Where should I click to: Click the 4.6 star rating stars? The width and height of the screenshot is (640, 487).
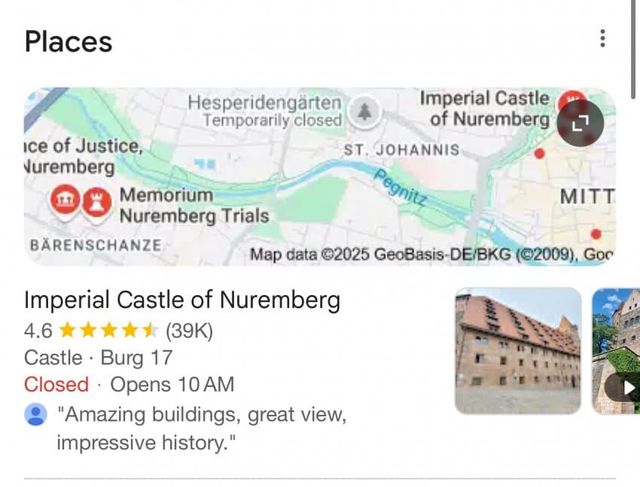[x=108, y=330]
